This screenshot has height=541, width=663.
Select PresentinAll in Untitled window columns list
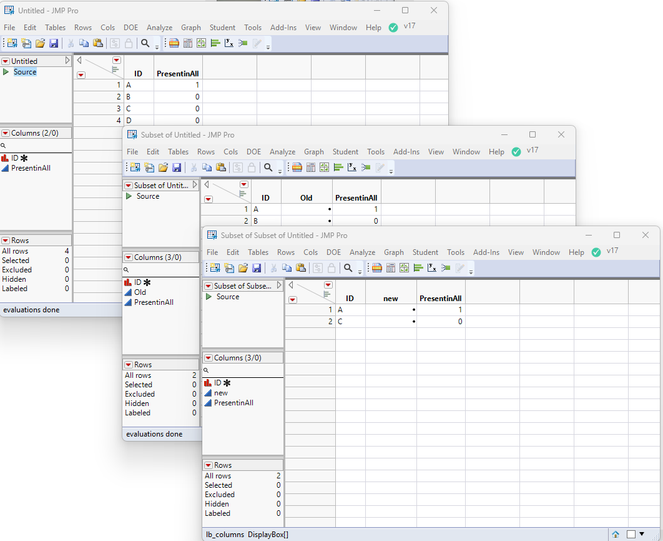30,168
